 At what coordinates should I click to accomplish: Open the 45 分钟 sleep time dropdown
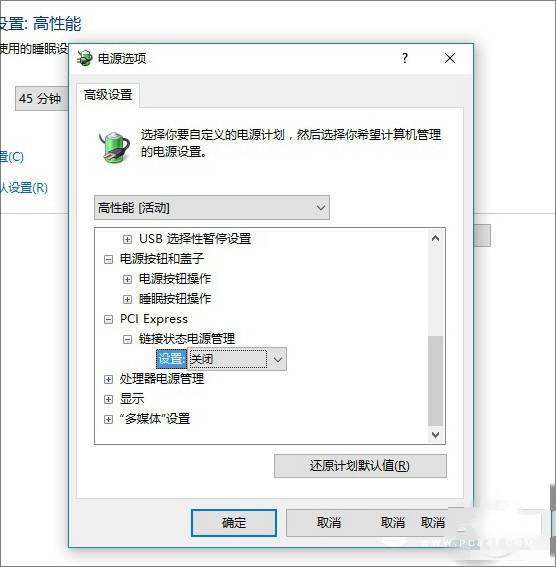42,98
